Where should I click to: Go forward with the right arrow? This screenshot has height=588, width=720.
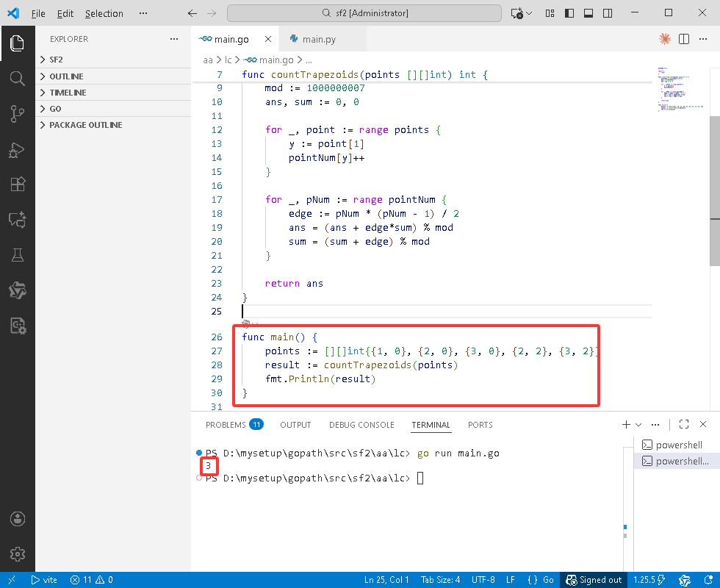point(212,13)
